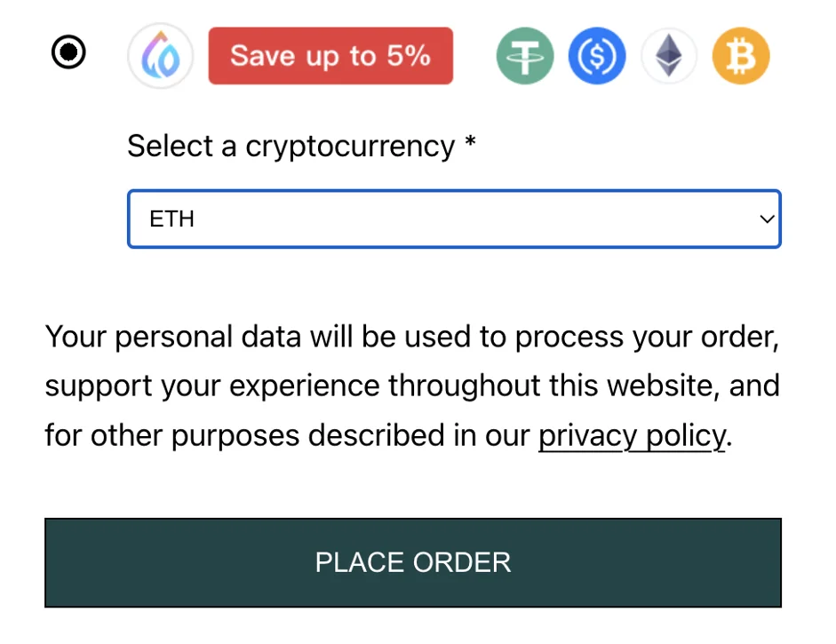The image size is (836, 644).
Task: Click the word "Save" in the red badge
Action: coord(265,56)
